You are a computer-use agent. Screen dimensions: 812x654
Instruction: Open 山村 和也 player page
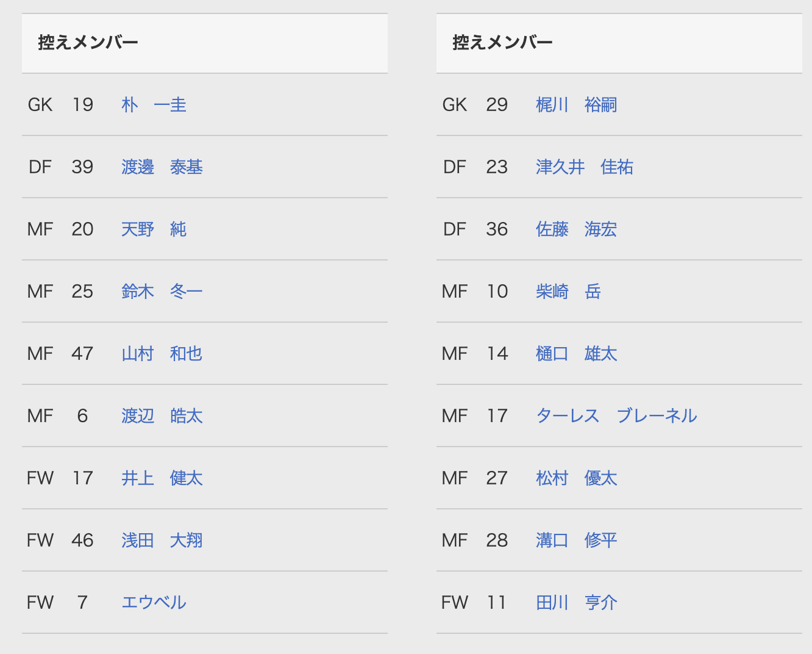point(162,354)
